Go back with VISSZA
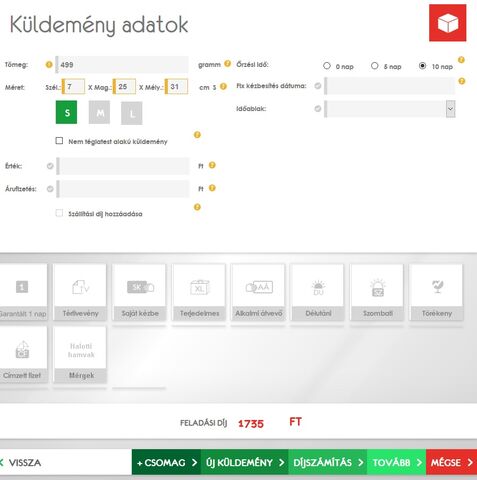The height and width of the screenshot is (480, 477). (x=22, y=462)
